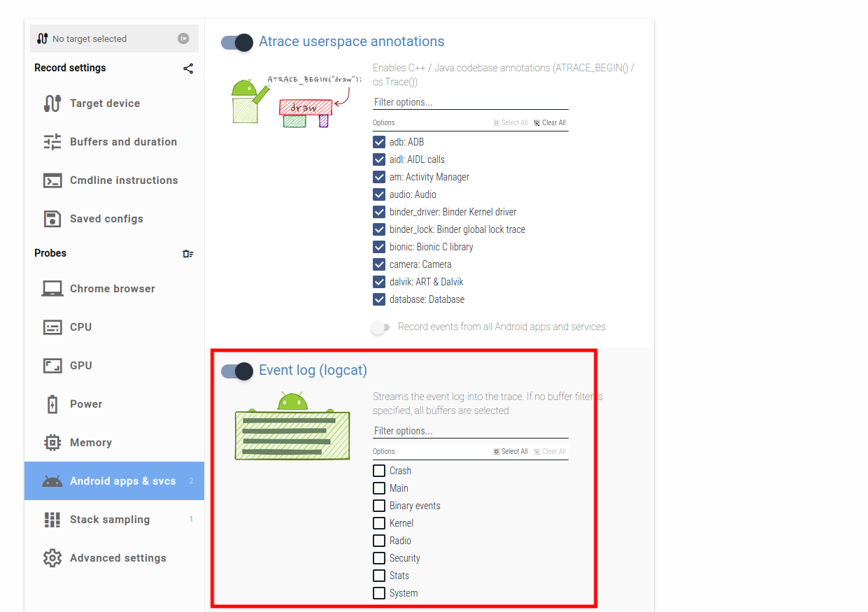868x612 pixels.
Task: Select the Chrome browser probes
Action: (x=114, y=289)
